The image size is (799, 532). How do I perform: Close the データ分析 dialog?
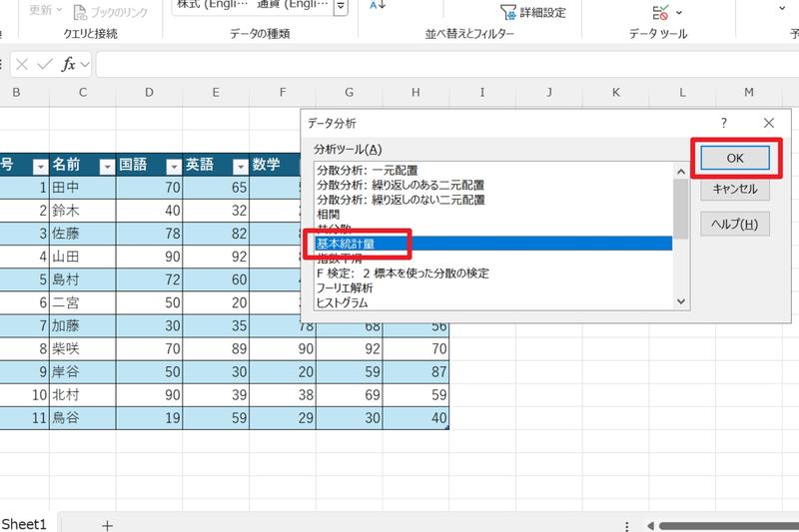click(769, 123)
